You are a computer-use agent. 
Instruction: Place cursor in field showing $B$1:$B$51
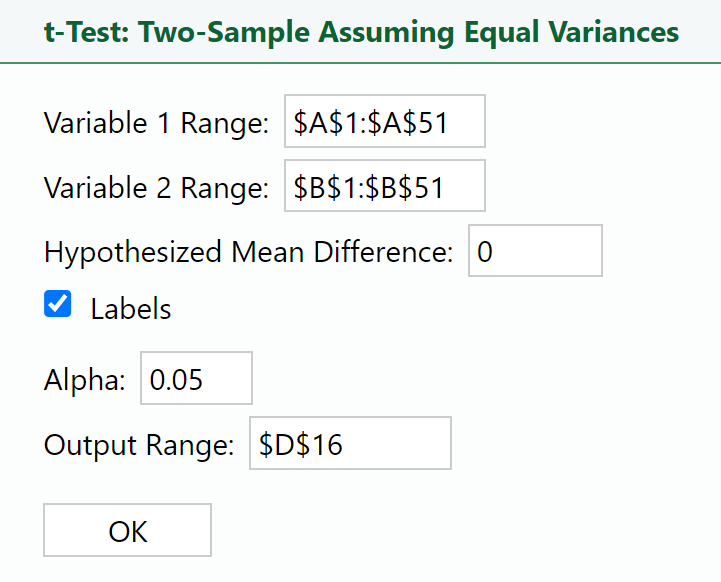384,186
